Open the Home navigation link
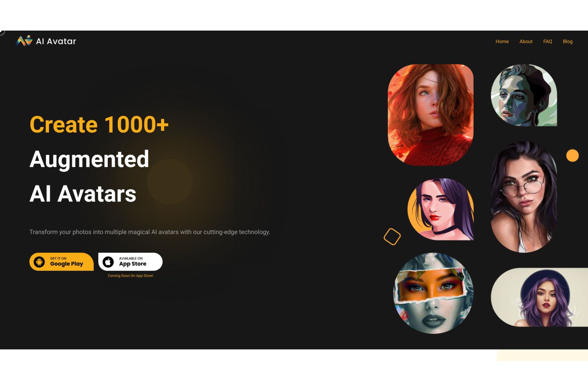 coord(502,42)
